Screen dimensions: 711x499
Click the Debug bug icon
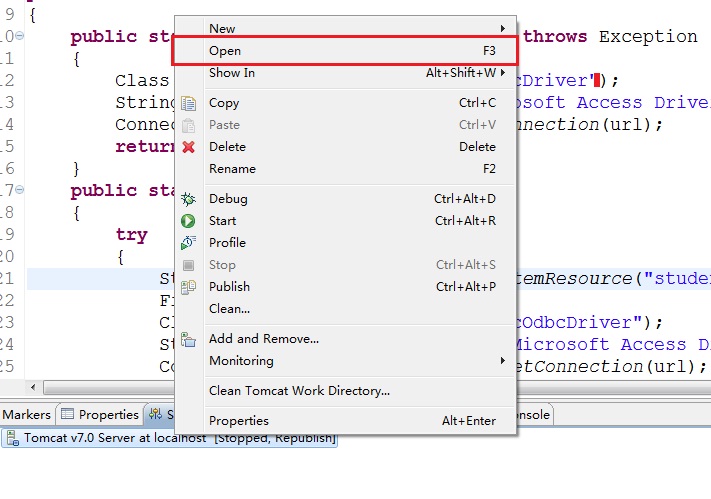[x=188, y=199]
